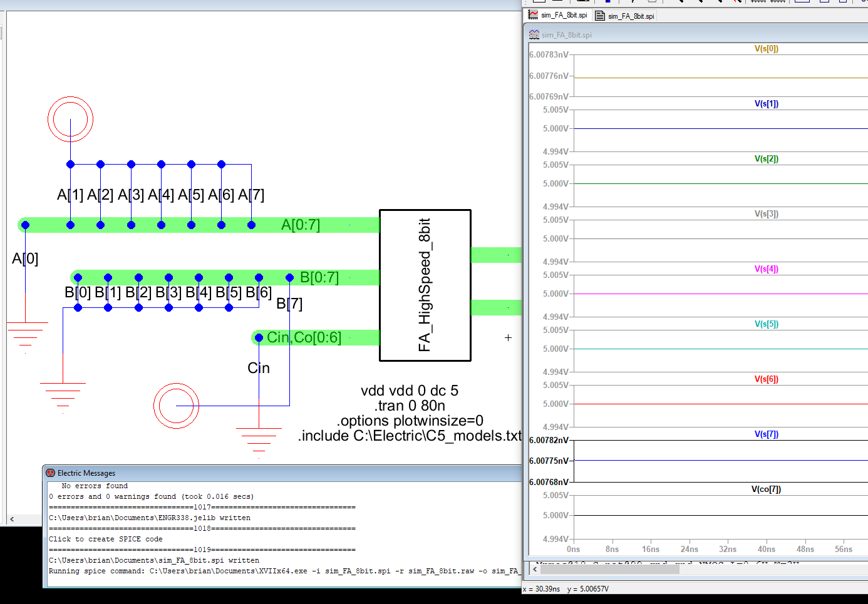Screen dimensions: 868x604
Task: Select the magenta V(s[4]) trace label
Action: (x=766, y=269)
